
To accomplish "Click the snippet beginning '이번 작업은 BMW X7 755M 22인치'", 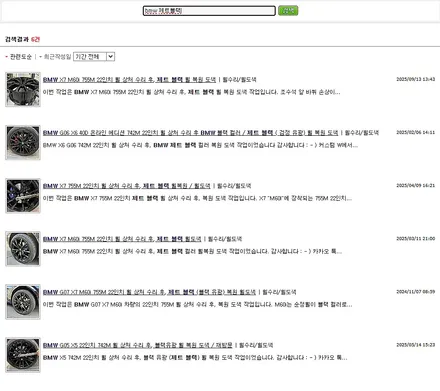I will (x=197, y=198).
